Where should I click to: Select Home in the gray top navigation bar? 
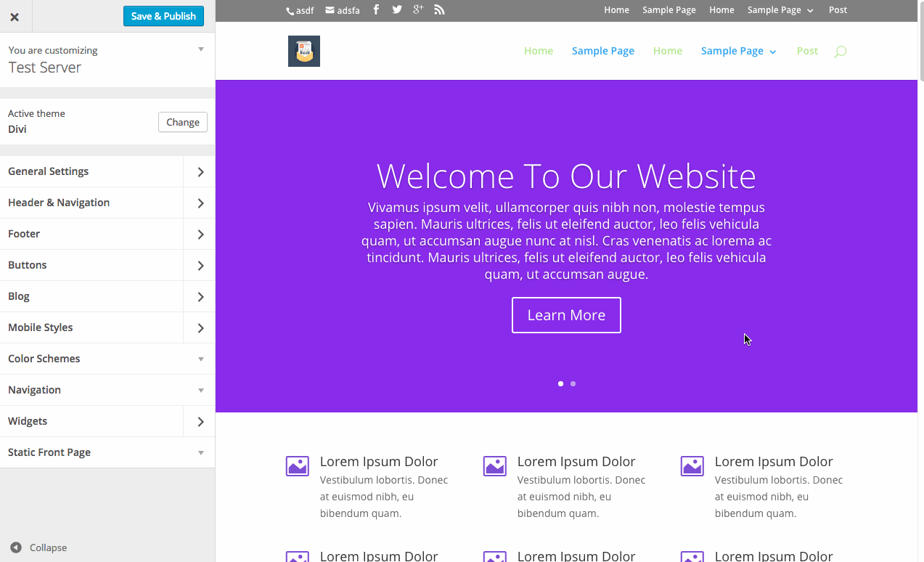[x=616, y=9]
